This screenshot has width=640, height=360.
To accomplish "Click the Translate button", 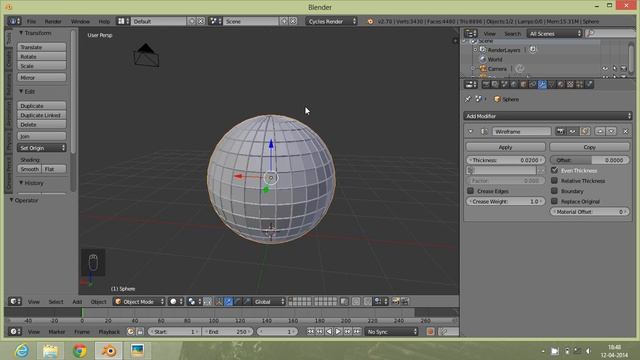I will pyautogui.click(x=42, y=47).
